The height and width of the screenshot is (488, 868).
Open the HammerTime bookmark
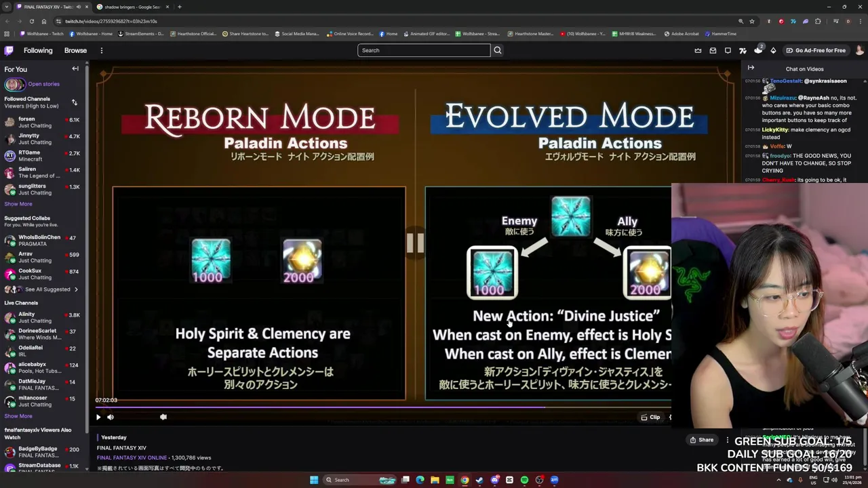click(x=721, y=34)
